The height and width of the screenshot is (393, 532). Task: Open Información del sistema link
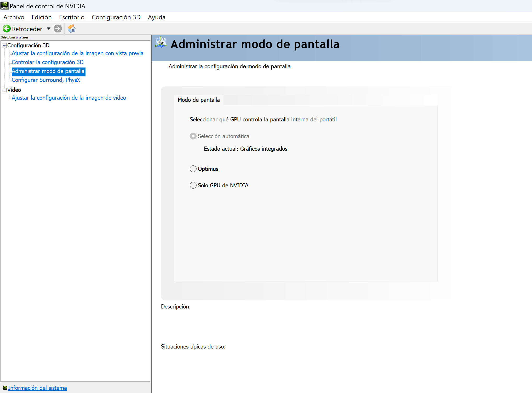(x=37, y=388)
